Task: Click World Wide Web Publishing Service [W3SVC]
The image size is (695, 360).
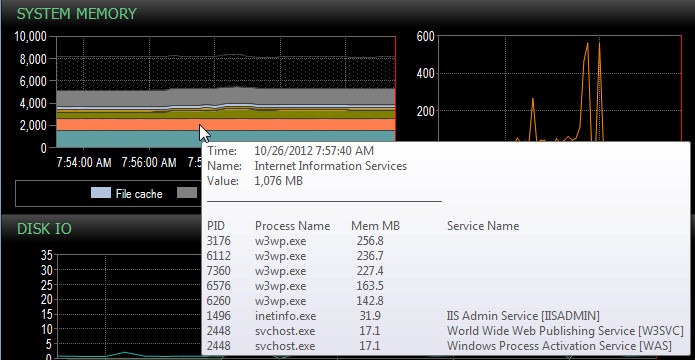Action: coord(565,331)
